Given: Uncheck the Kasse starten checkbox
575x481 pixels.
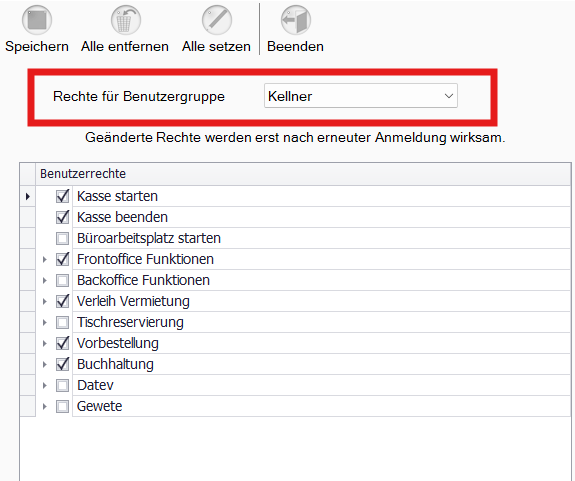Looking at the screenshot, I should pos(62,196).
